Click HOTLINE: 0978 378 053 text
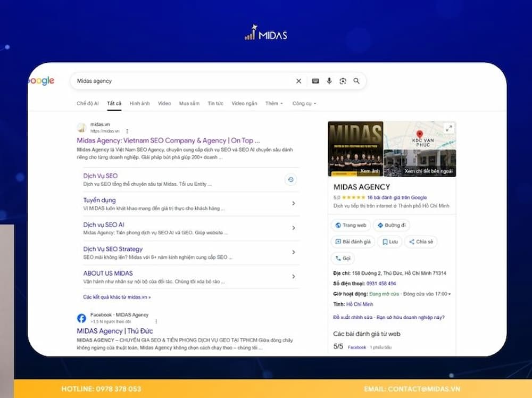532x398 pixels. [101, 389]
